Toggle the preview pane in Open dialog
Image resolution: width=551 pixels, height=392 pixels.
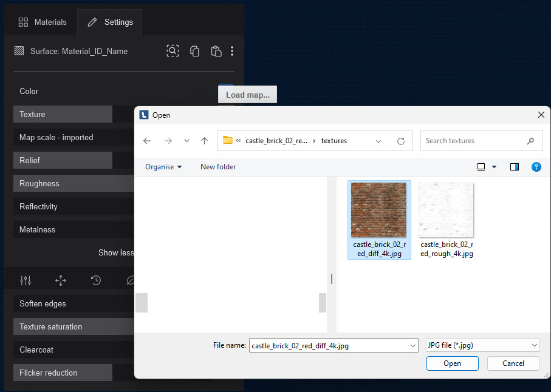pos(515,167)
